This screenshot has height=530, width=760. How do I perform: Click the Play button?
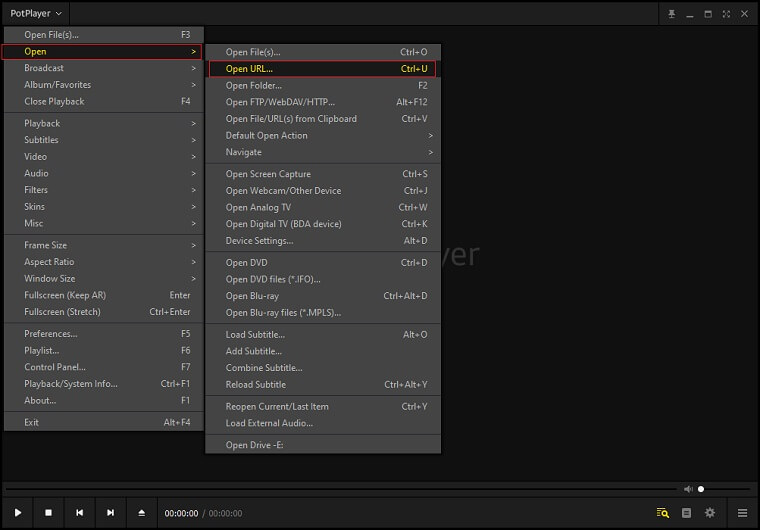coord(17,513)
